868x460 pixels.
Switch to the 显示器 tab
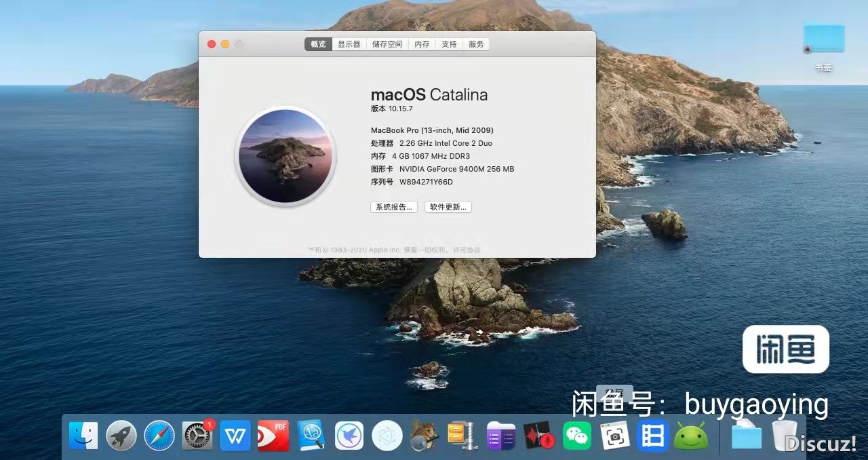(x=349, y=44)
